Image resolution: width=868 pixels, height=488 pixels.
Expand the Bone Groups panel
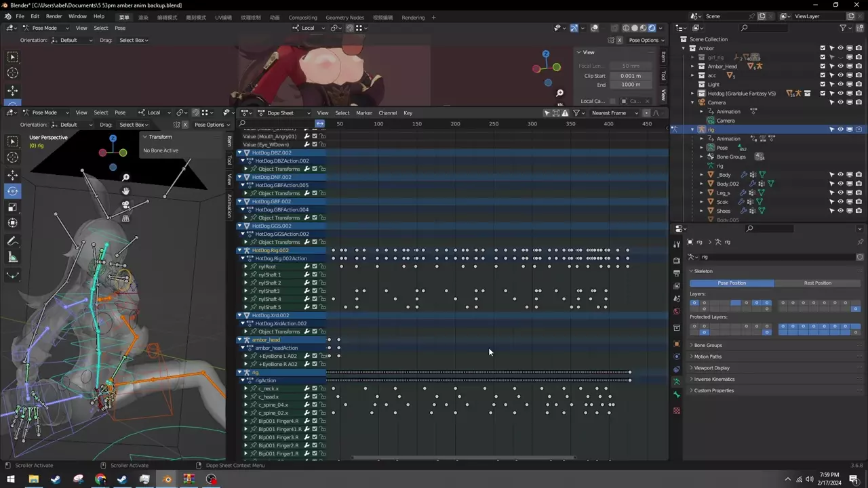click(707, 345)
